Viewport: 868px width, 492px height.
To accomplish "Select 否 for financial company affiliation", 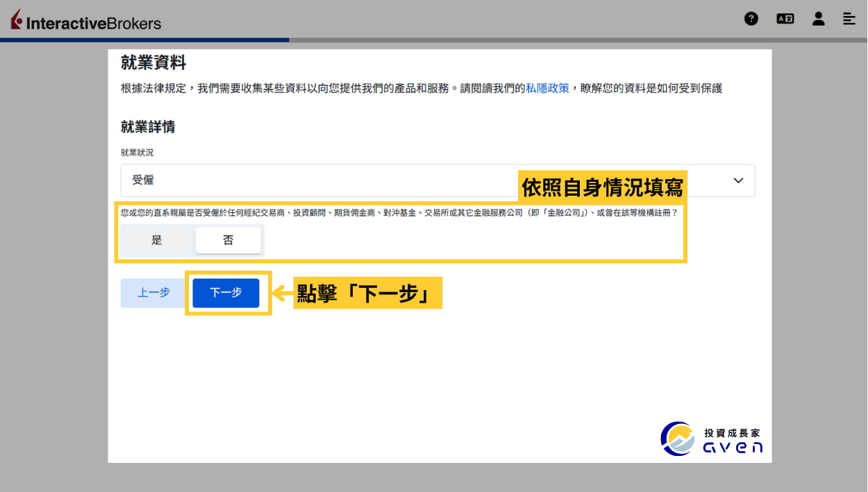I will [228, 240].
